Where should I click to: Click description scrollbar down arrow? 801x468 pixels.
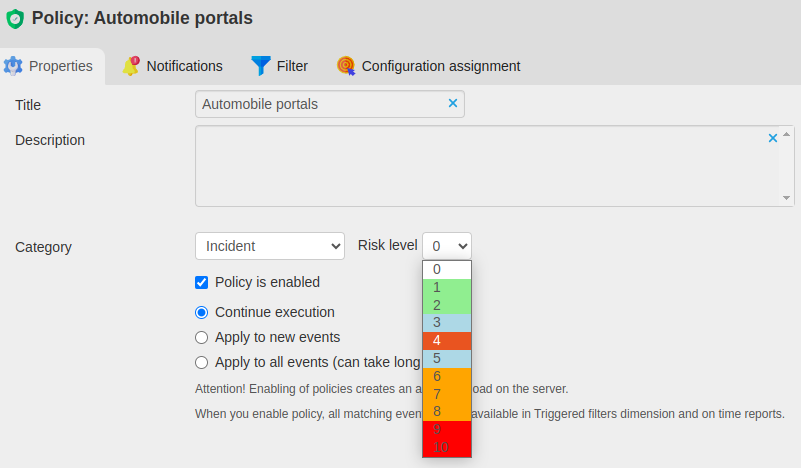point(787,198)
